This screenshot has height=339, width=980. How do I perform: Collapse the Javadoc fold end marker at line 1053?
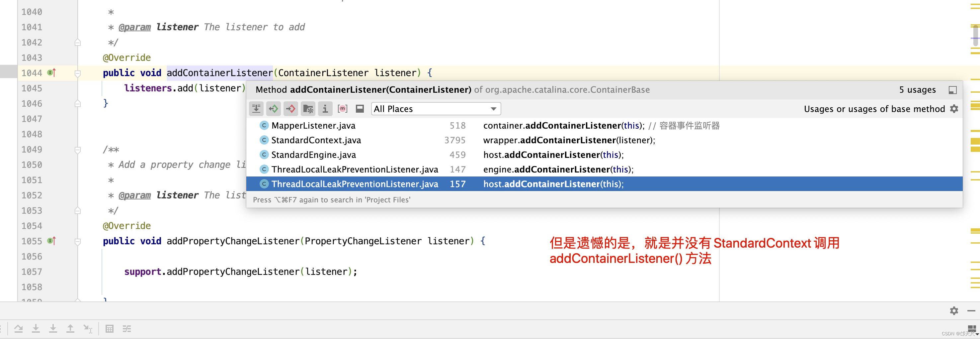(x=78, y=211)
